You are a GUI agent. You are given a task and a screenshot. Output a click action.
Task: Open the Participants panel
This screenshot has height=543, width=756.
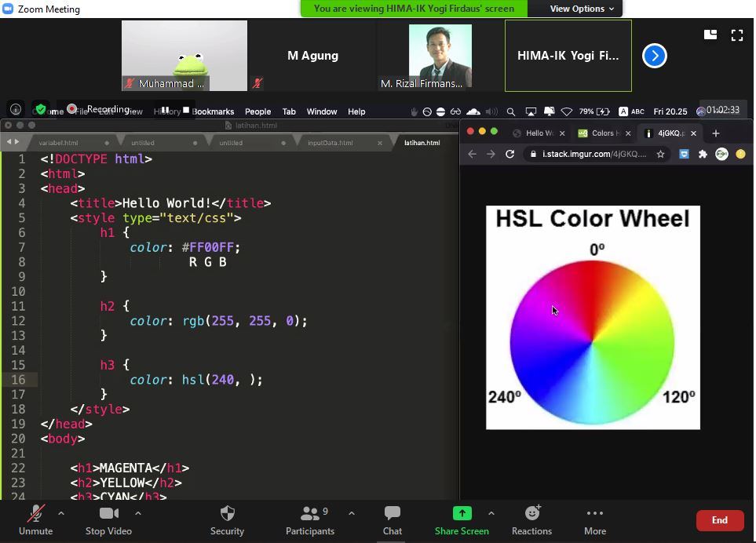tap(310, 520)
